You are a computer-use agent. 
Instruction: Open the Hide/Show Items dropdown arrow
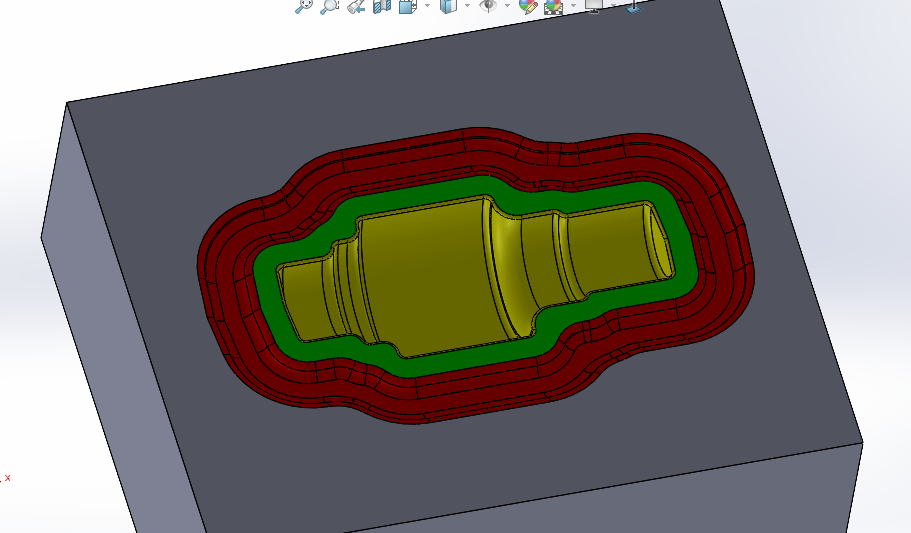pyautogui.click(x=507, y=6)
